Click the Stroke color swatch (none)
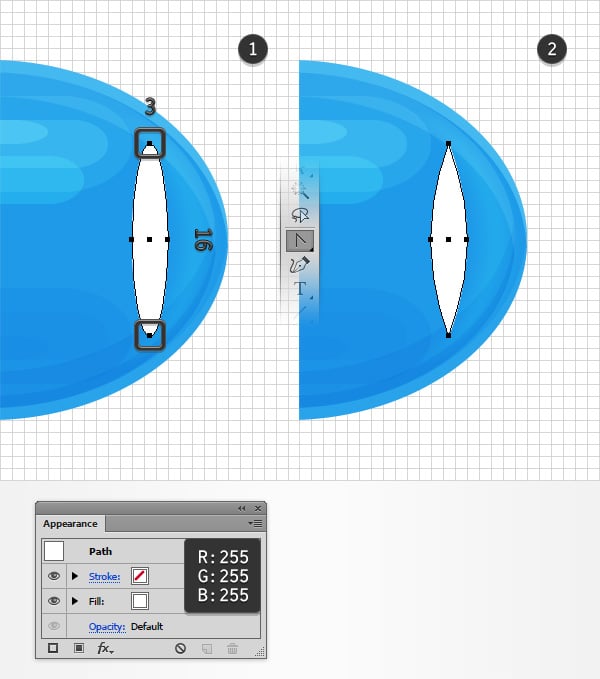The height and width of the screenshot is (679, 600). [x=140, y=576]
